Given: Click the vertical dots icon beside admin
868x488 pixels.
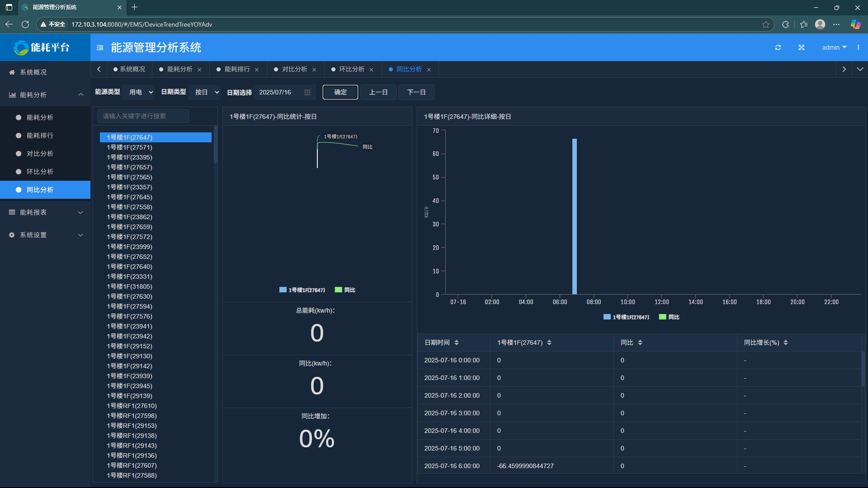Looking at the screenshot, I should pos(858,47).
